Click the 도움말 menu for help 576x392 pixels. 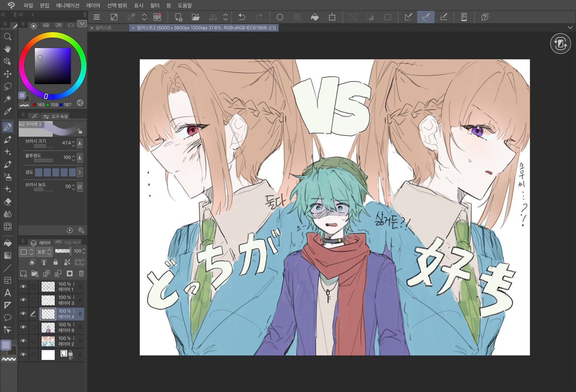(185, 5)
